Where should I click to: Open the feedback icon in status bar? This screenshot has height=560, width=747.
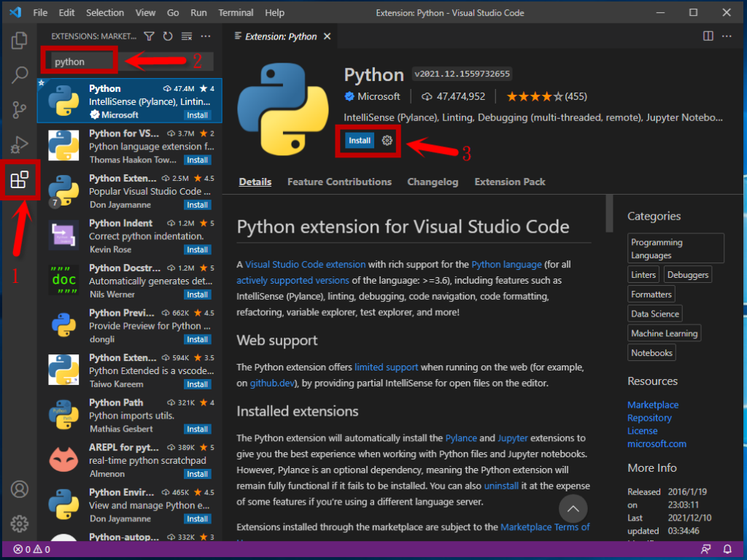[706, 550]
